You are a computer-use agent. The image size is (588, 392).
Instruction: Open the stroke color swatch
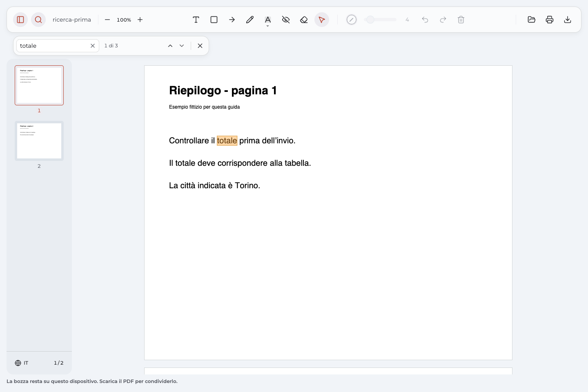click(x=352, y=20)
